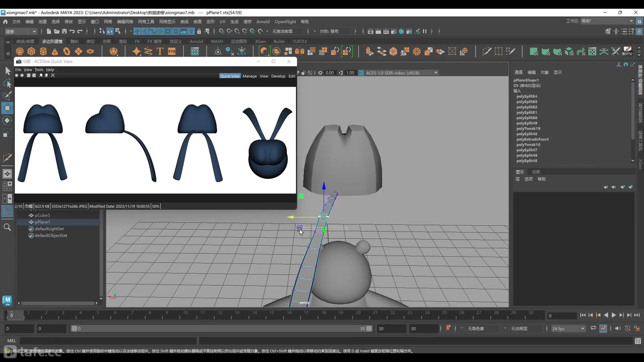Screen dimensions: 644x362
Task: Click the playback range slider bar
Action: pos(221,328)
